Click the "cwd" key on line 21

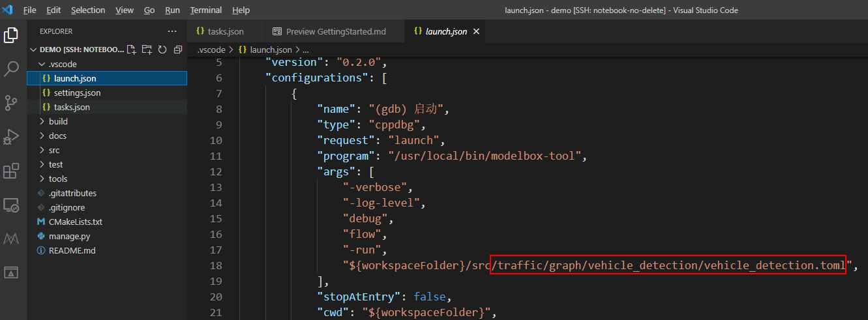click(333, 313)
